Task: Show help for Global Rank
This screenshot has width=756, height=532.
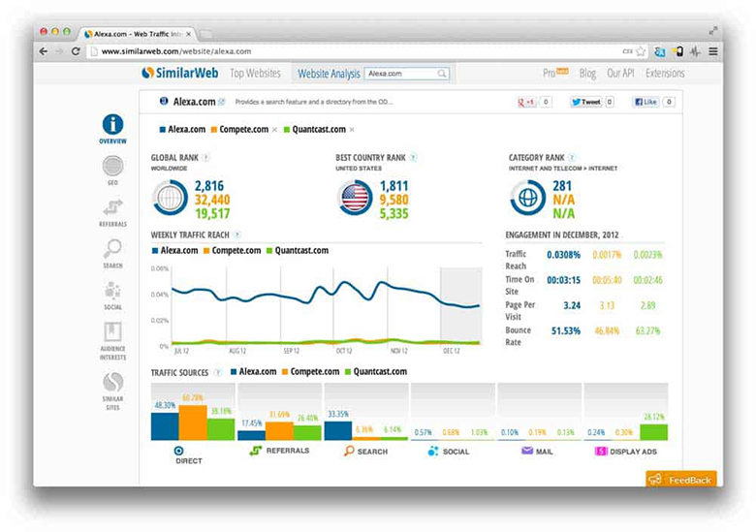Action: [205, 157]
